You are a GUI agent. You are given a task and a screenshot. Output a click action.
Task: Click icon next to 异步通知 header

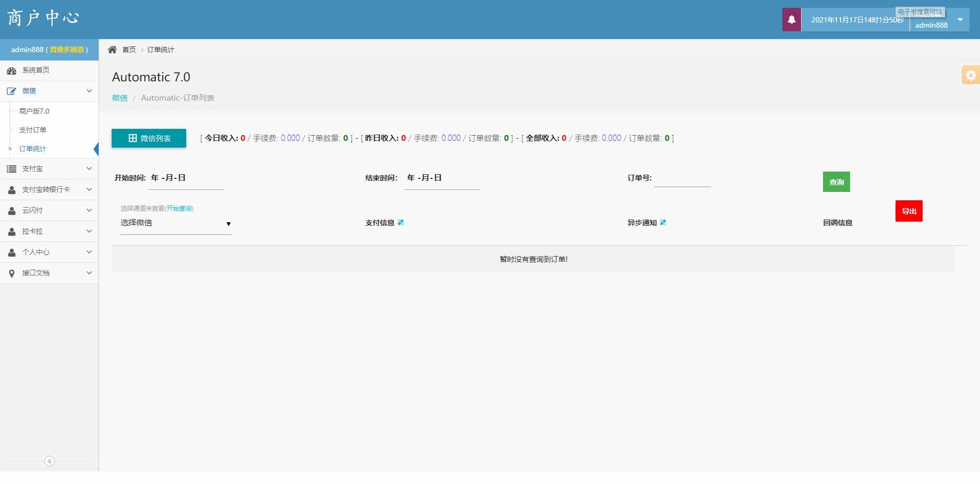pos(663,222)
